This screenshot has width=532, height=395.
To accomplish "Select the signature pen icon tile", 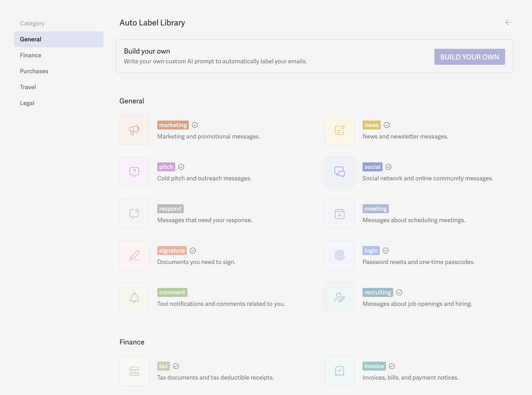I will (x=134, y=256).
